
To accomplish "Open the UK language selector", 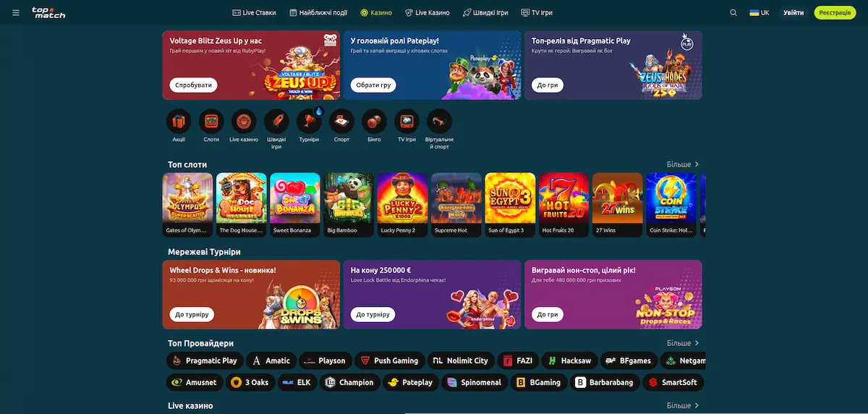I will point(759,12).
